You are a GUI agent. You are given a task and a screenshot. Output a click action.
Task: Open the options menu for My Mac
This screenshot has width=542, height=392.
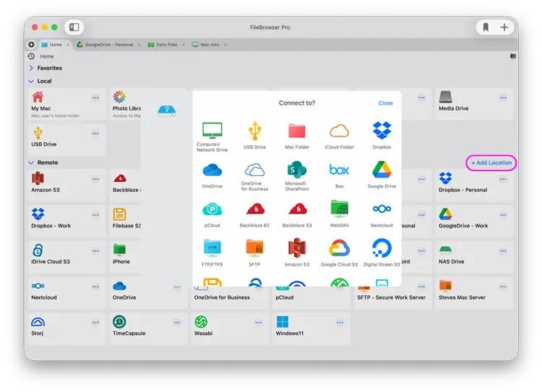[95, 97]
